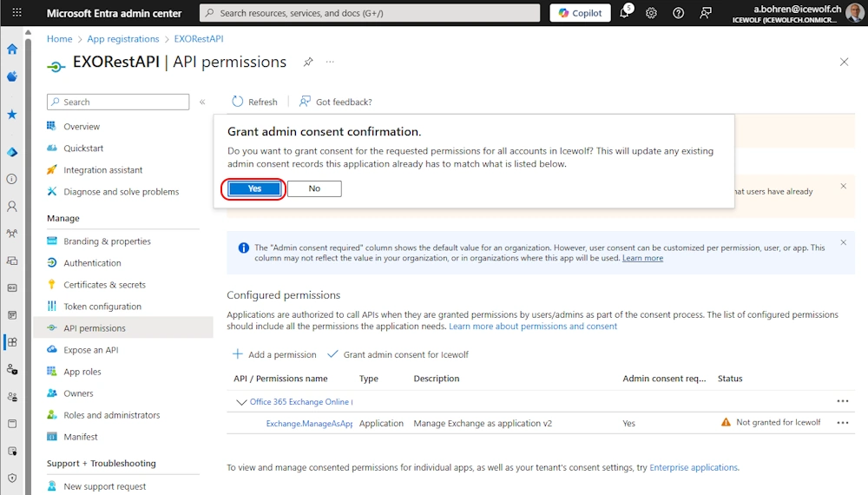Click Yes to grant admin consent
The height and width of the screenshot is (495, 868).
254,188
